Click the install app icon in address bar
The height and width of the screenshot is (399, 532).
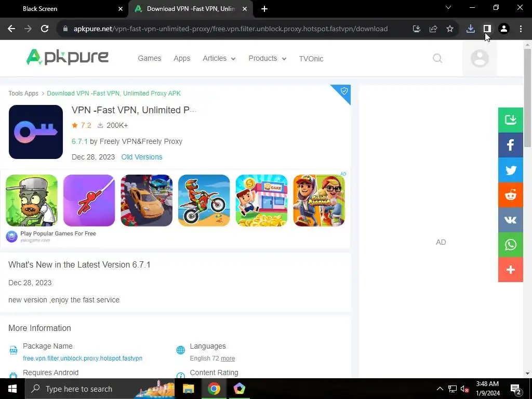click(x=417, y=29)
